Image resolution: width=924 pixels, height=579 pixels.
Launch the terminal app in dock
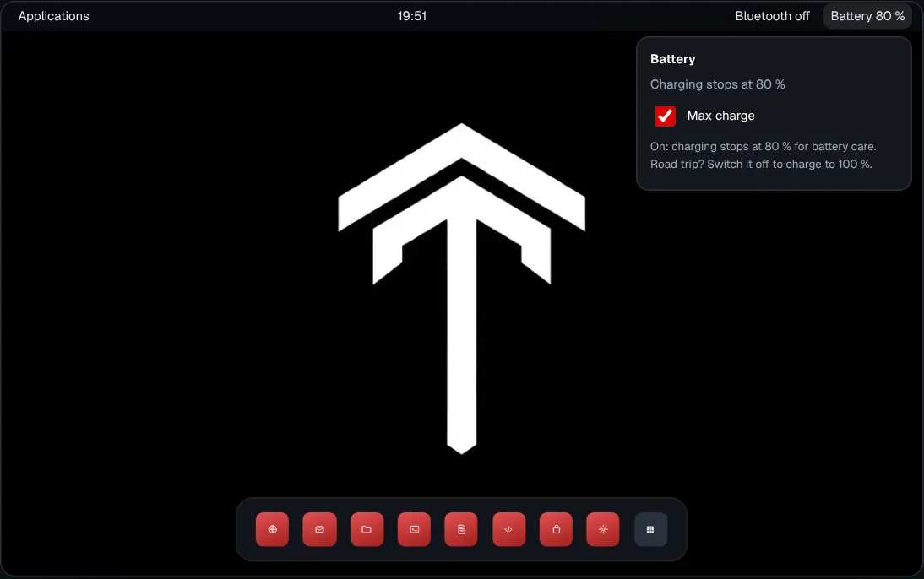(414, 529)
